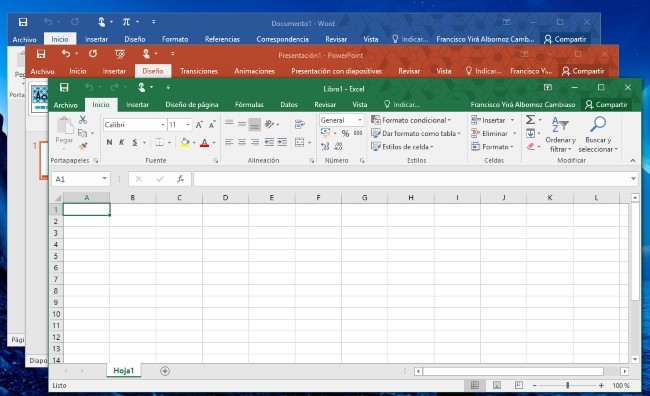Center text horizontally in the cell

242,143
